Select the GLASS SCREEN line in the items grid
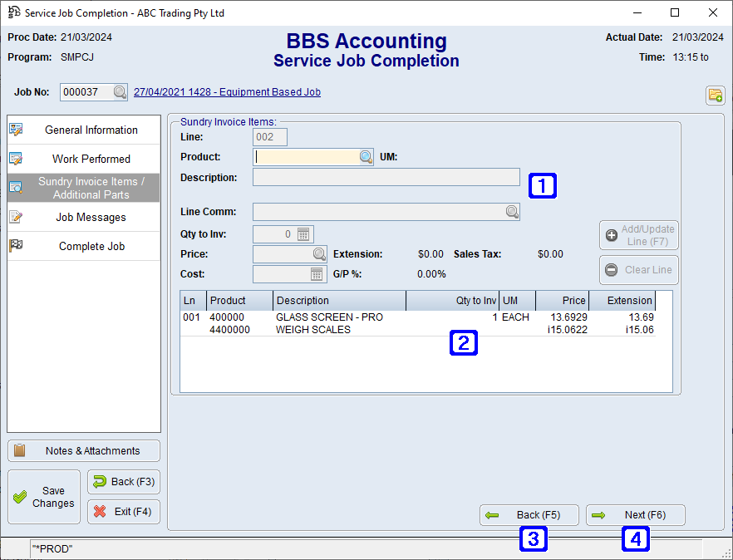 point(332,316)
